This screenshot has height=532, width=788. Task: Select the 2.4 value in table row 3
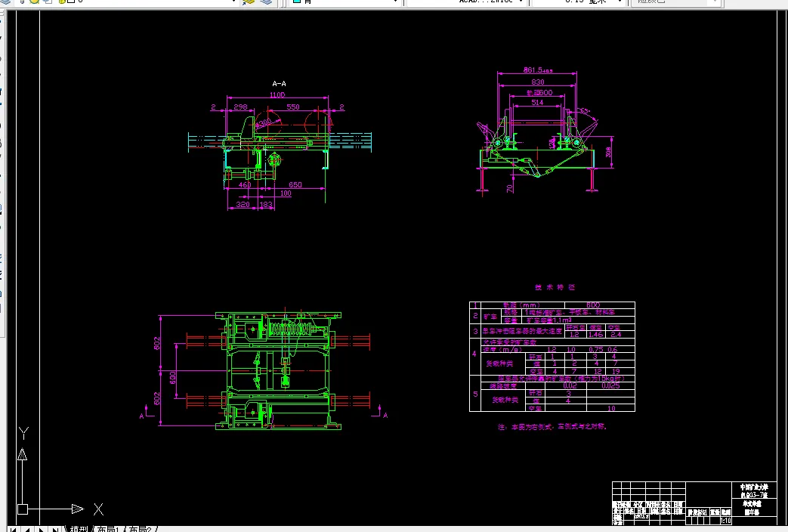tap(616, 334)
